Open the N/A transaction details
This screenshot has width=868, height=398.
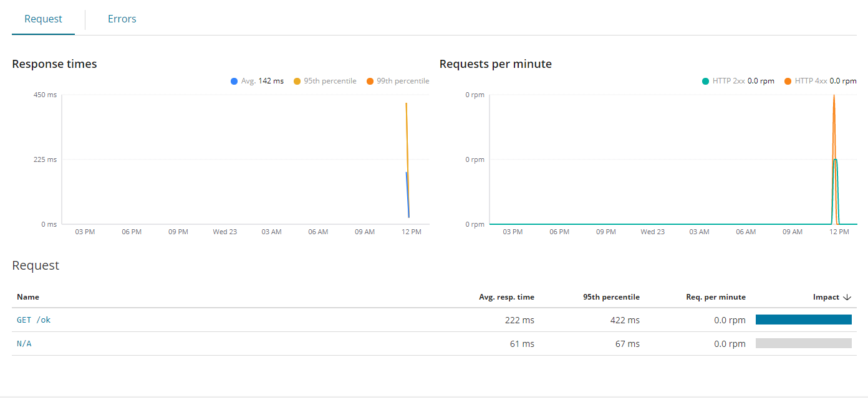click(24, 343)
